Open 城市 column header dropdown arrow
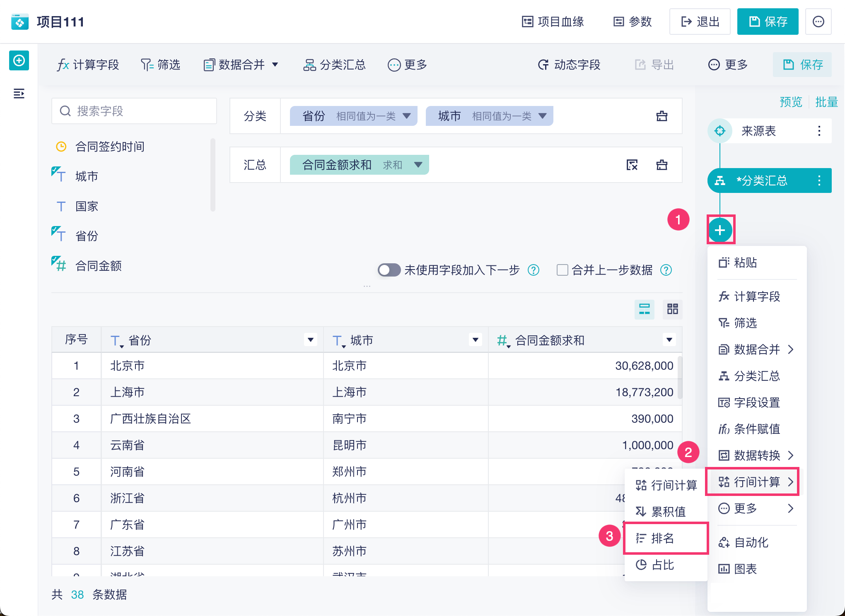The height and width of the screenshot is (616, 845). coord(475,340)
